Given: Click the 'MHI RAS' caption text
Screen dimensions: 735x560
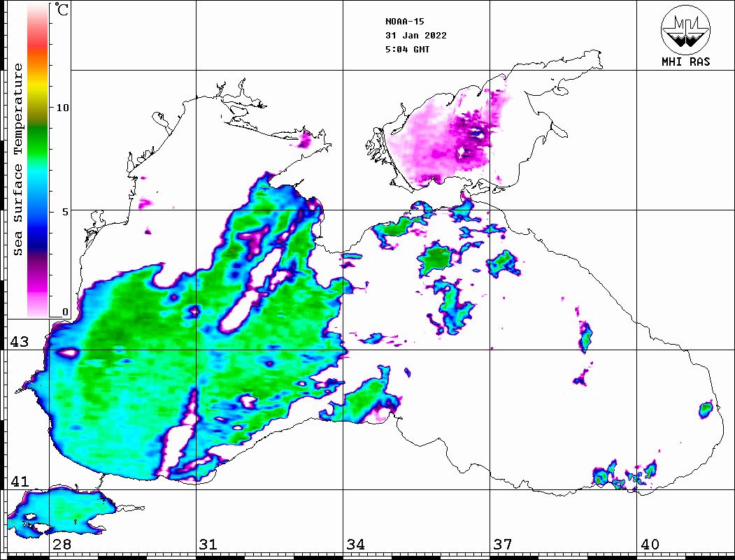Looking at the screenshot, I should pos(685,62).
